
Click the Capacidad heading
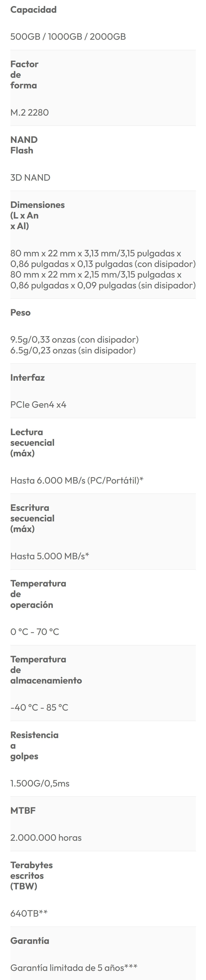pyautogui.click(x=33, y=10)
